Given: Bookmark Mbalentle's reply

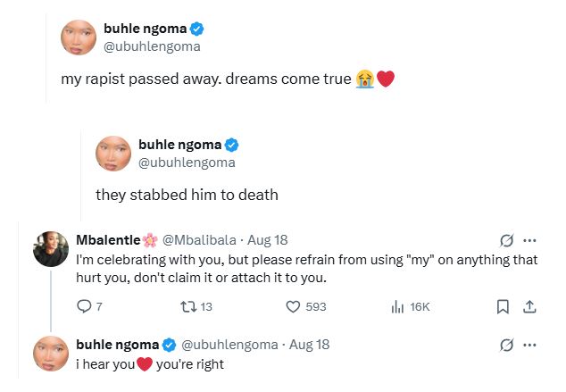Looking at the screenshot, I should (x=503, y=306).
